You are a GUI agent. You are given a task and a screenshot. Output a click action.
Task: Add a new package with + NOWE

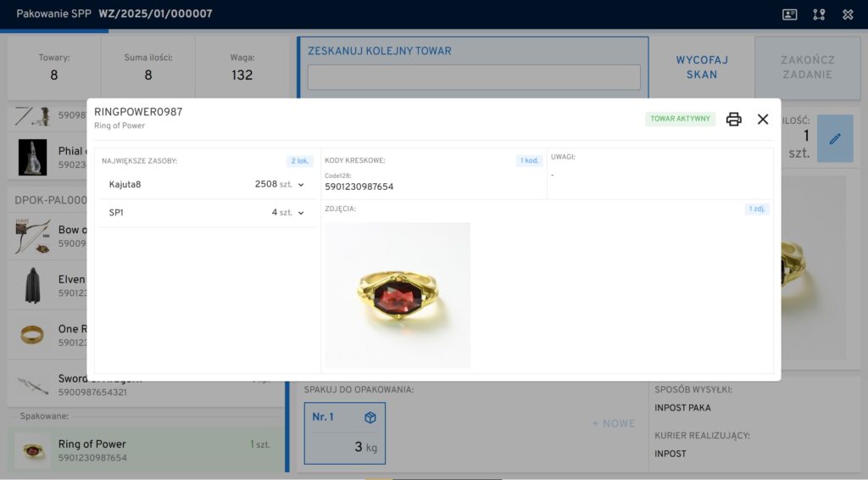pyautogui.click(x=613, y=423)
